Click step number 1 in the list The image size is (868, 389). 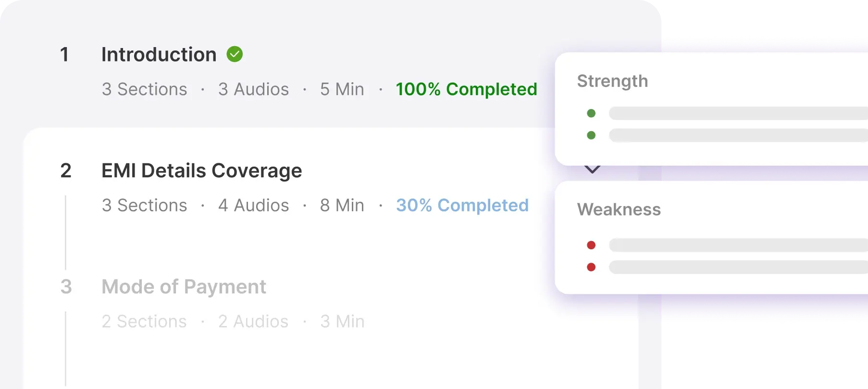coord(64,54)
